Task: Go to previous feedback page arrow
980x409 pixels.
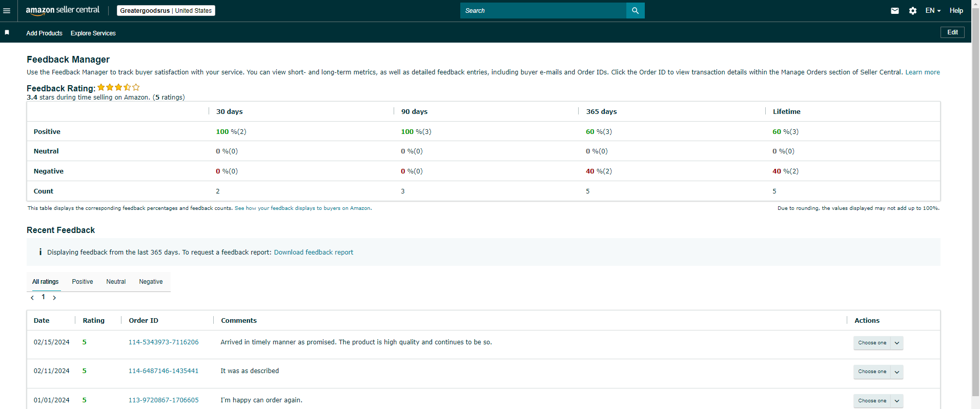Action: pyautogui.click(x=32, y=298)
